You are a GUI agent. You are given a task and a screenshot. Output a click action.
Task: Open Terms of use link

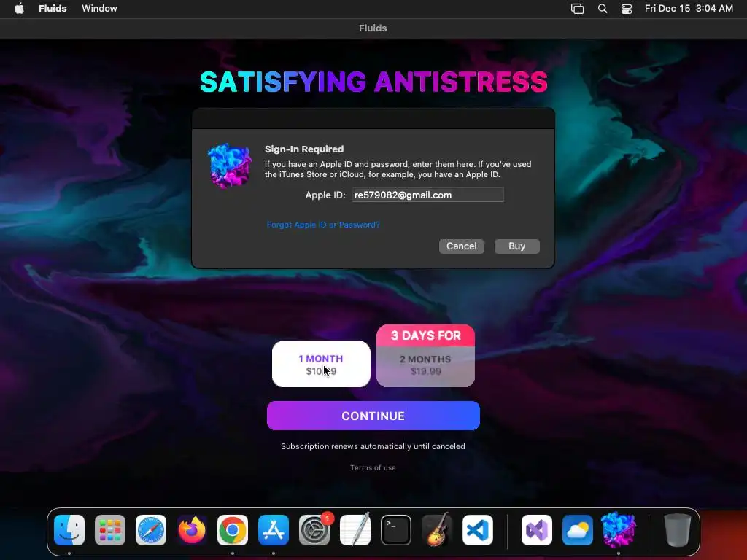coord(373,468)
